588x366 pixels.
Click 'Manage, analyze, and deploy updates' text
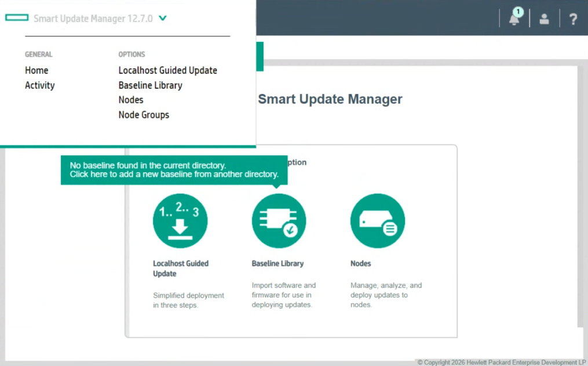(386, 295)
